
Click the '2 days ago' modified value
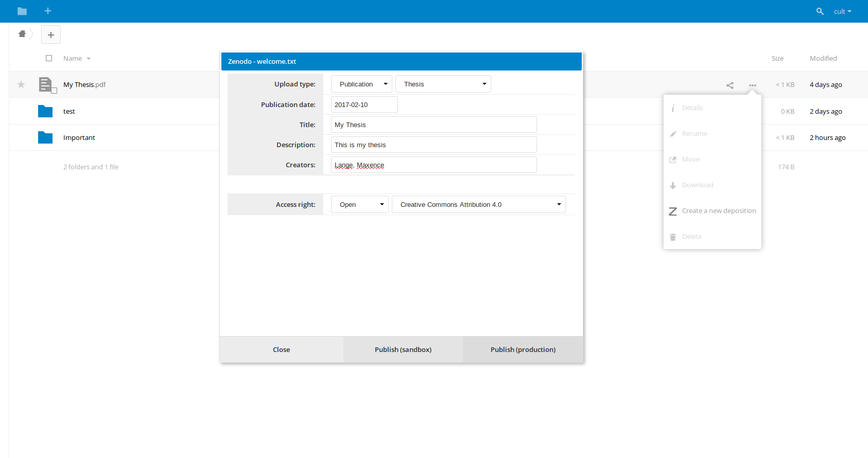click(826, 111)
